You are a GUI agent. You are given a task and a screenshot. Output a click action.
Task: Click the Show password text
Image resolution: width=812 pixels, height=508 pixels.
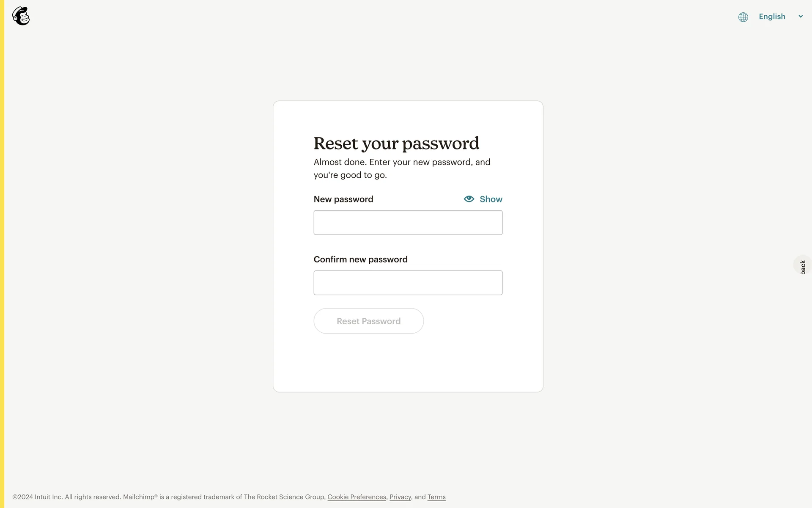[x=491, y=199]
